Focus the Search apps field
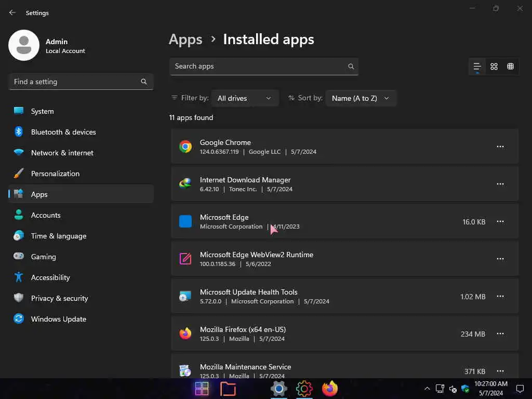 click(263, 66)
